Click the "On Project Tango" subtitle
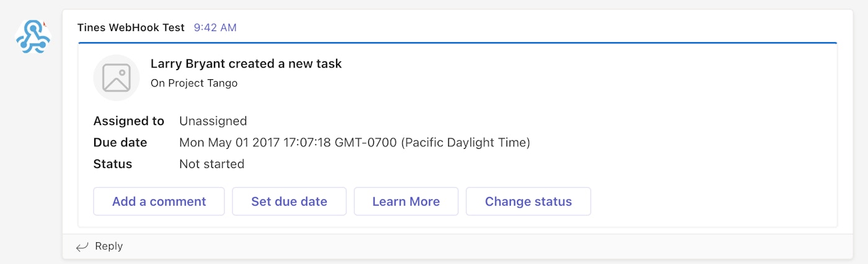Viewport: 868px width, 264px height. click(194, 83)
